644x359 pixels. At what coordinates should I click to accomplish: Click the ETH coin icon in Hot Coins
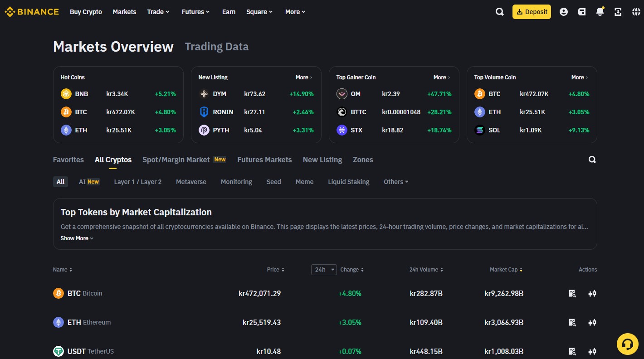tap(66, 130)
